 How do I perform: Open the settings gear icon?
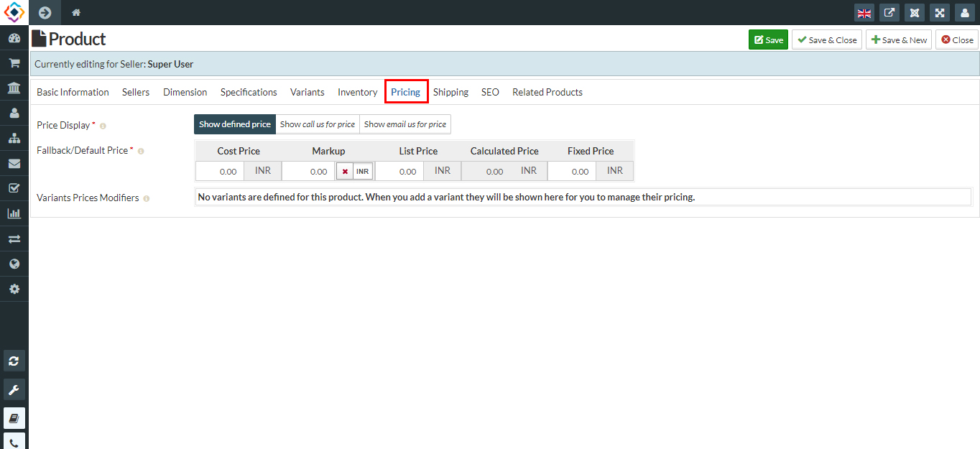point(14,288)
